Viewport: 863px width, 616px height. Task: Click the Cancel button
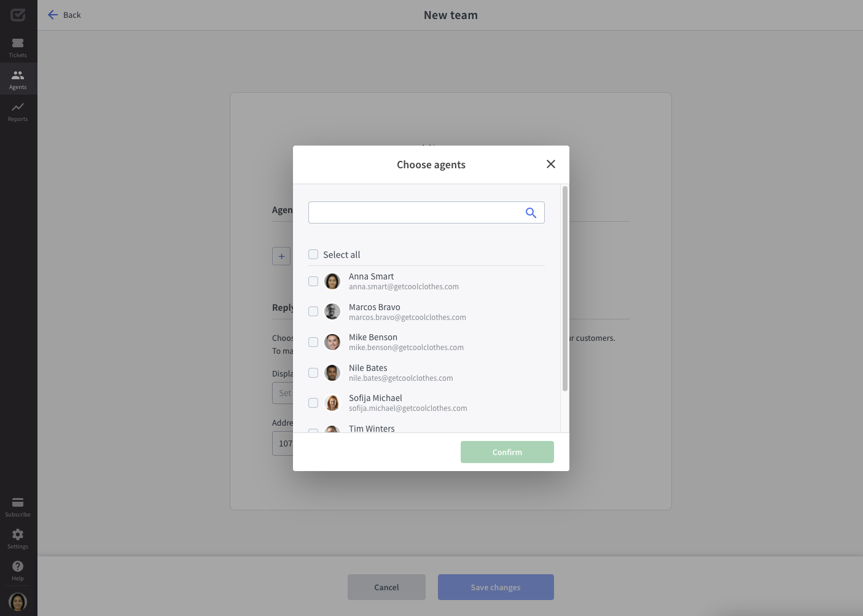pyautogui.click(x=386, y=587)
